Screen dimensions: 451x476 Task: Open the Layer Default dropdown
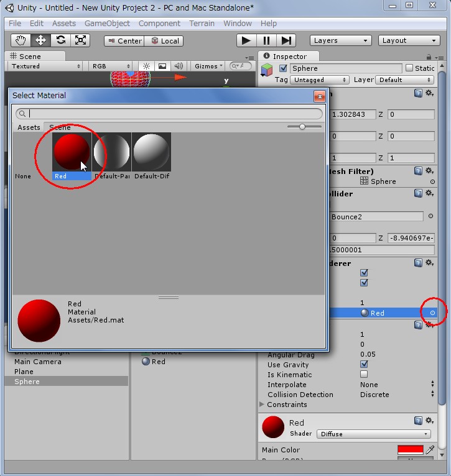point(404,80)
